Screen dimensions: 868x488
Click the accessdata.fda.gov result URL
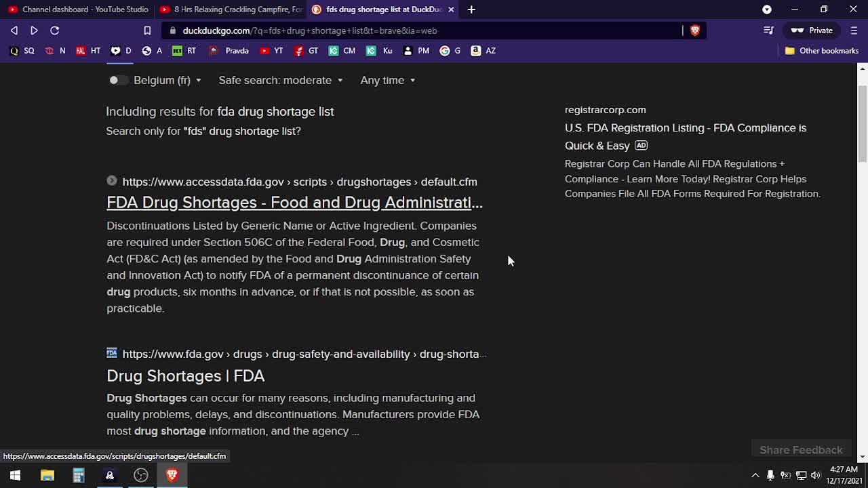pyautogui.click(x=300, y=182)
